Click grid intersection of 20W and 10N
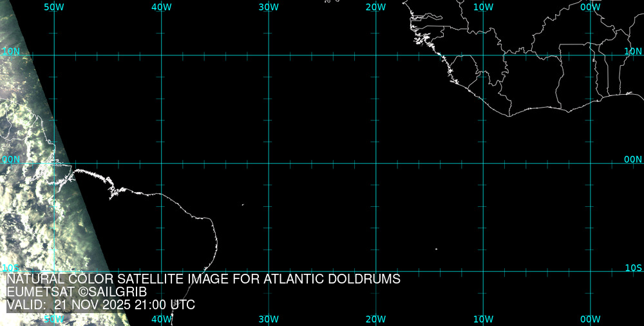644x326 pixels. pos(376,55)
